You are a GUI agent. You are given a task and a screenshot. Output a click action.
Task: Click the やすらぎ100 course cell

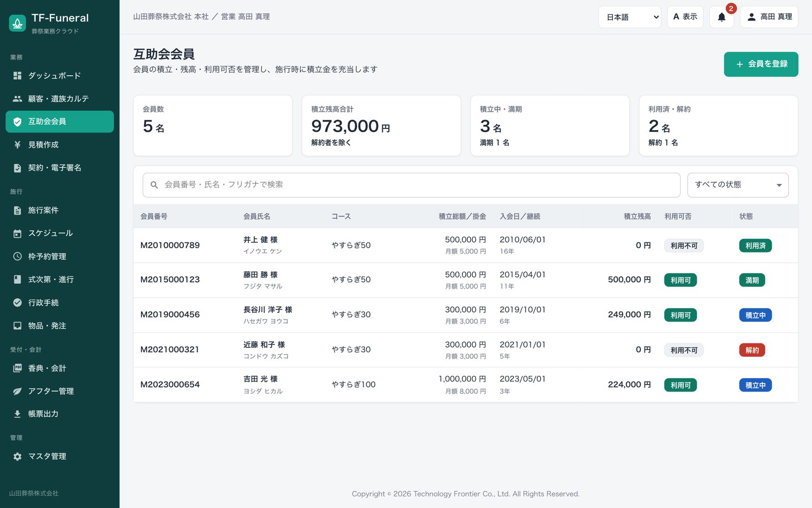(x=354, y=385)
